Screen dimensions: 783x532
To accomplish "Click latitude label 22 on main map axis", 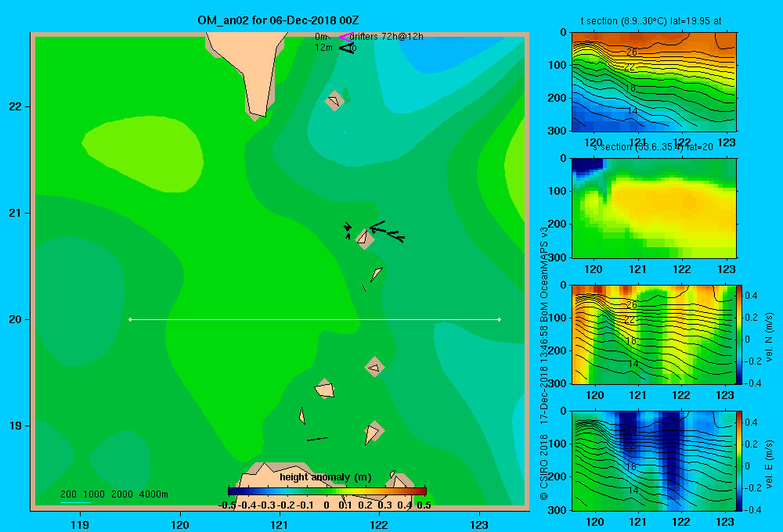I will tap(16, 106).
